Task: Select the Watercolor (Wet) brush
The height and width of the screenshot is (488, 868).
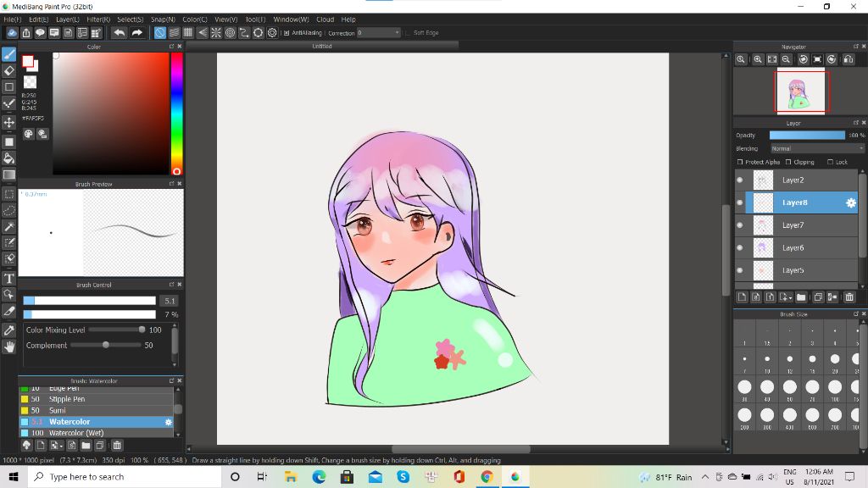Action: pos(97,433)
